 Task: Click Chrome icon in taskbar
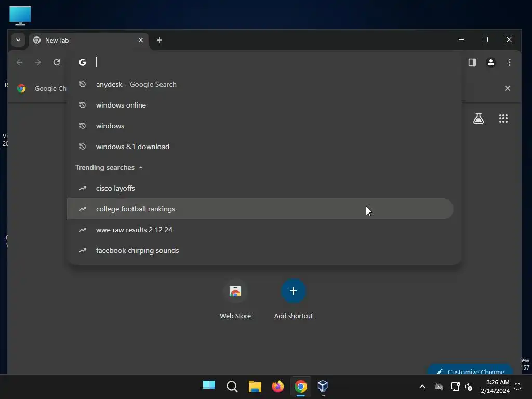coord(301,386)
